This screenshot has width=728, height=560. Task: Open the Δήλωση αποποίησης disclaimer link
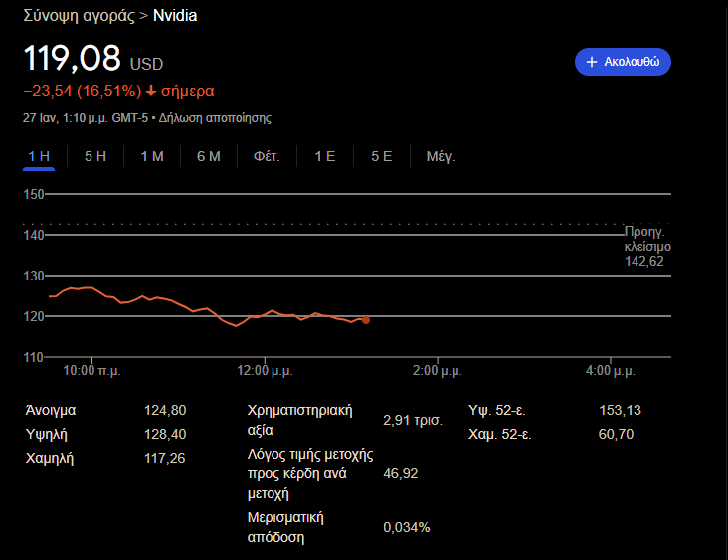point(215,118)
